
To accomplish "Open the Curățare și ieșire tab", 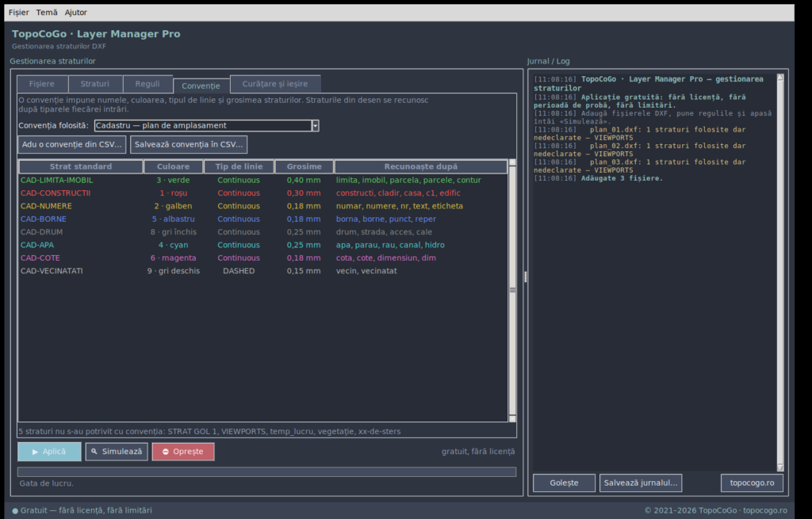I will tap(275, 84).
